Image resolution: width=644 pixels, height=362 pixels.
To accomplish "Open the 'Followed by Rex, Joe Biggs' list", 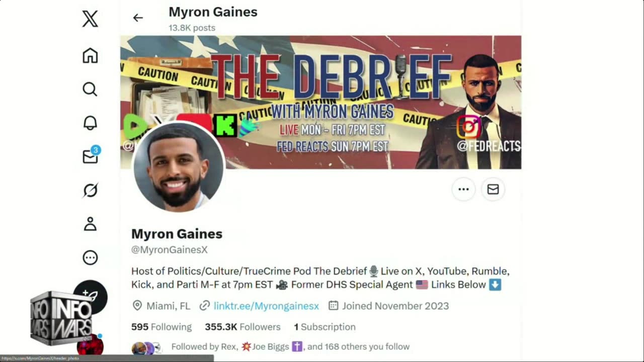I will point(290,346).
